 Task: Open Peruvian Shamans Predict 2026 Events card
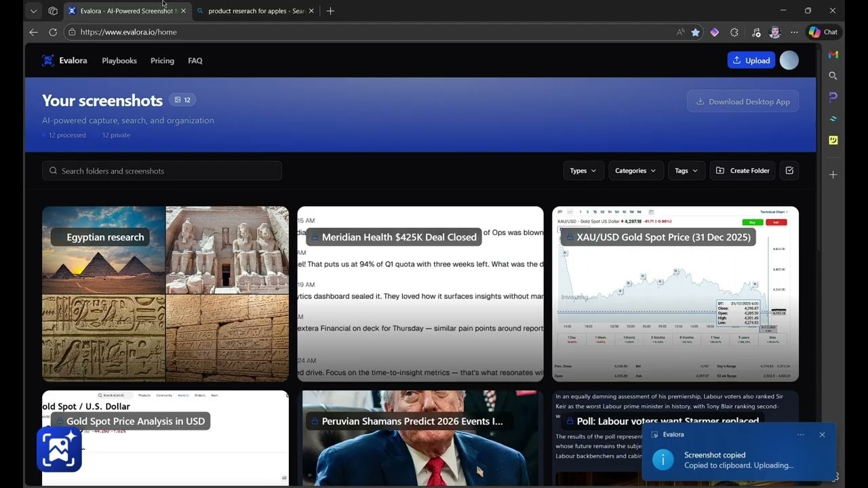420,438
